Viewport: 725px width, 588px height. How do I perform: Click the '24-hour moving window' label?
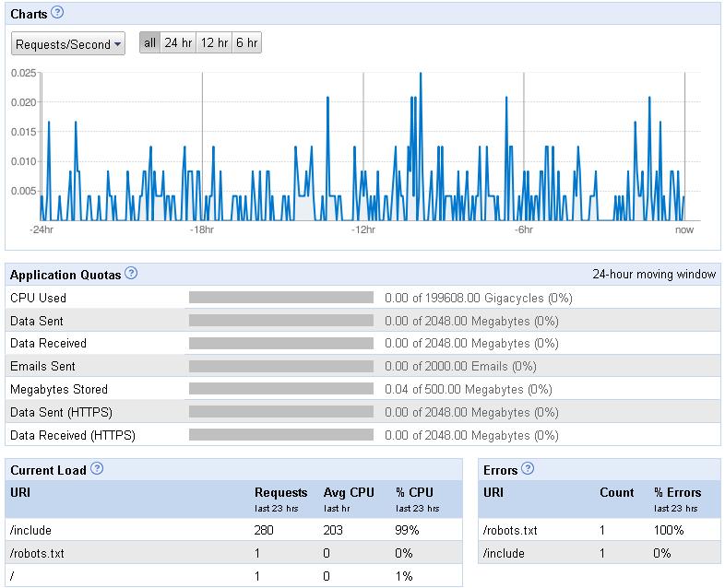(x=654, y=274)
